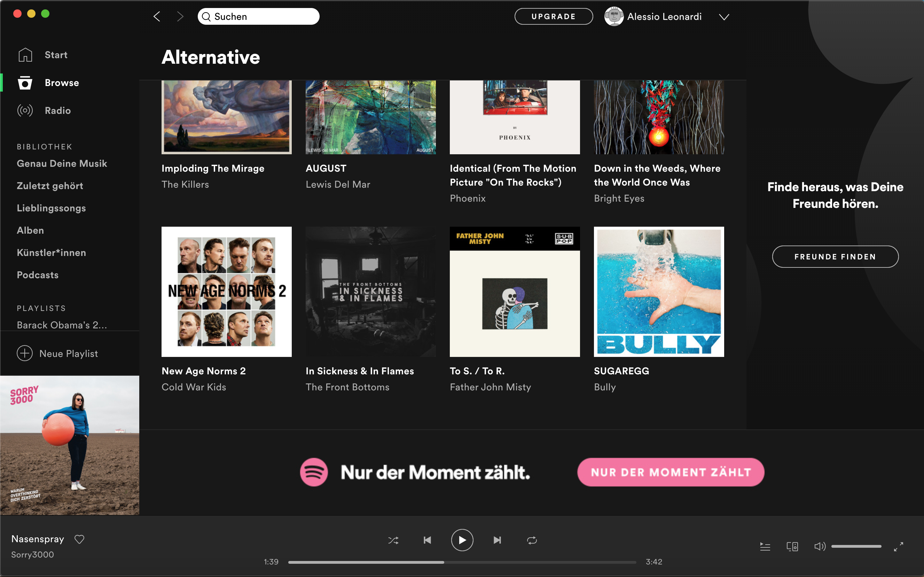Open the play queue
The height and width of the screenshot is (577, 924).
pos(765,546)
